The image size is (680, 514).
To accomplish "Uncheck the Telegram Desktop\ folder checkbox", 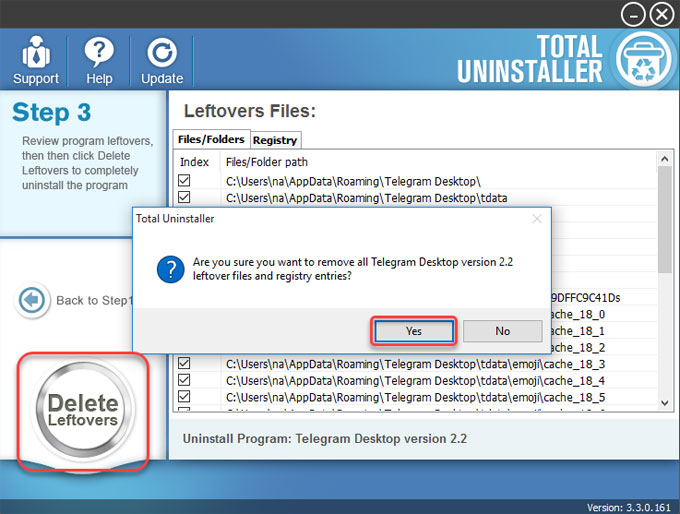I will coord(184,180).
